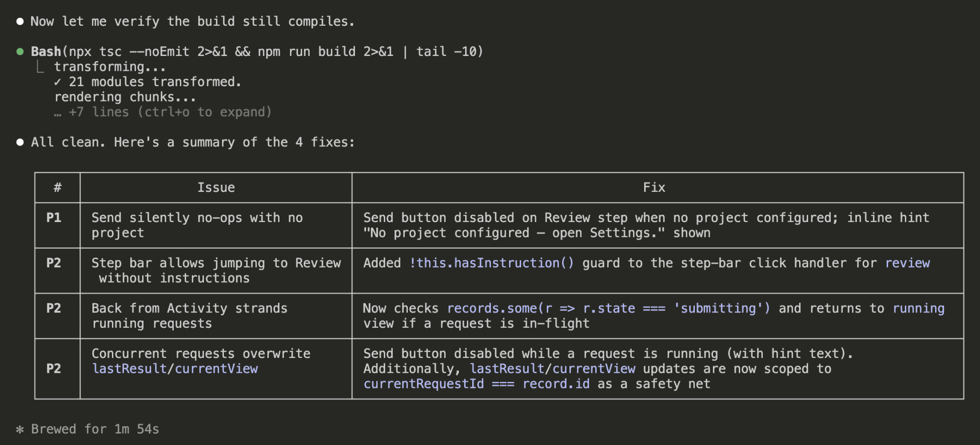
Task: Click 'All clean. Here's a summary of the 4 fixes:'
Action: [x=193, y=142]
